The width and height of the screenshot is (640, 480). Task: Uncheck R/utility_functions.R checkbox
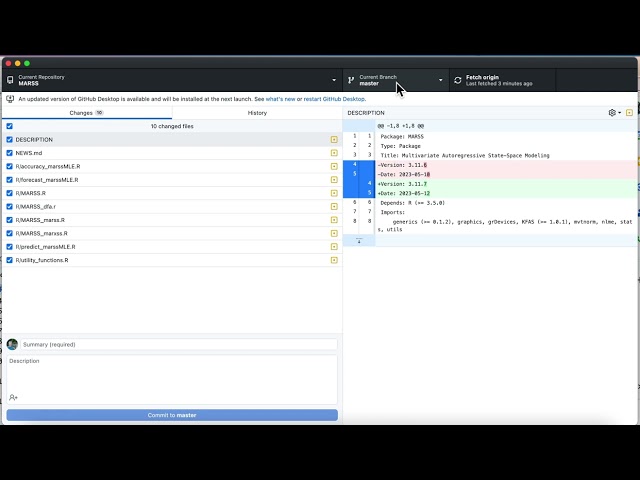[x=9, y=260]
